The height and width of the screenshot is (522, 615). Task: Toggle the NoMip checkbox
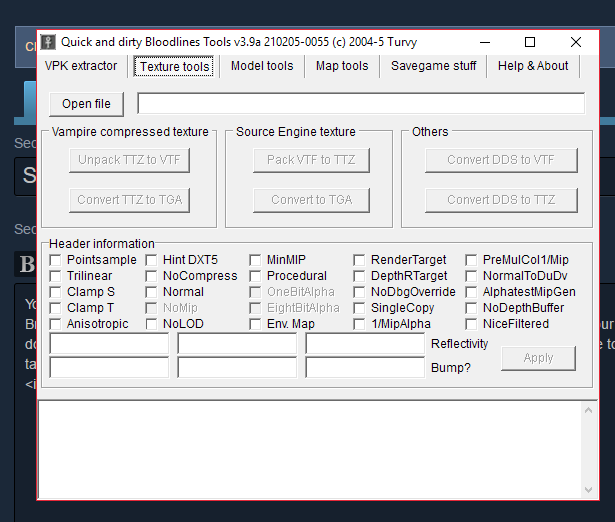tap(151, 308)
